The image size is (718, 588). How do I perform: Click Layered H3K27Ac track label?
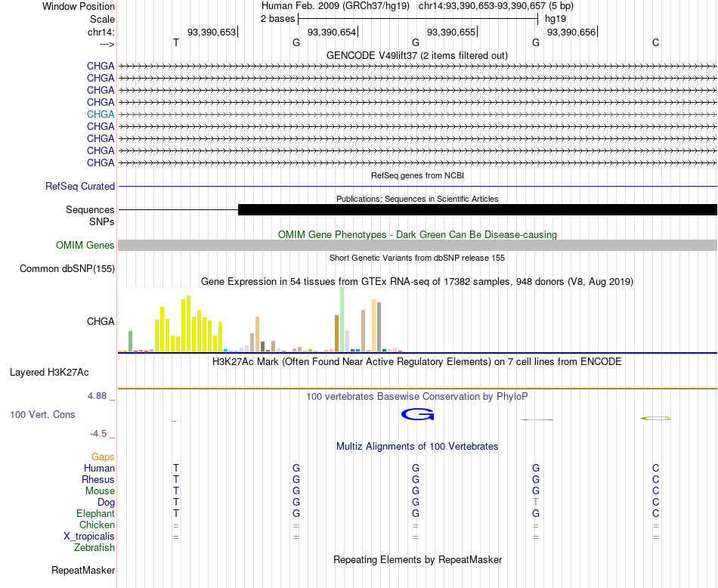(x=49, y=373)
